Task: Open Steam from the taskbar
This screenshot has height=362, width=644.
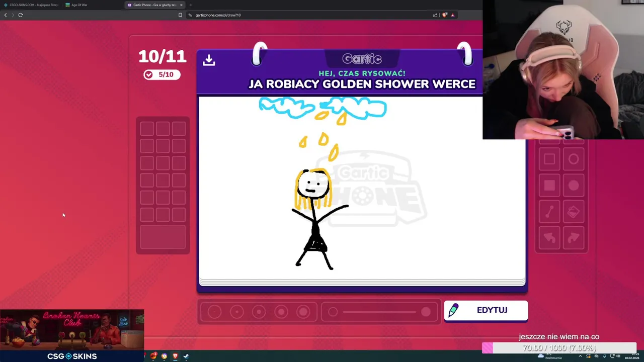Action: [x=186, y=356]
